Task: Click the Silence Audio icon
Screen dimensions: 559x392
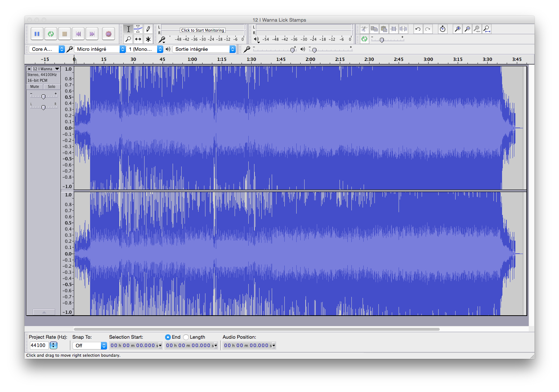Action: [x=404, y=29]
